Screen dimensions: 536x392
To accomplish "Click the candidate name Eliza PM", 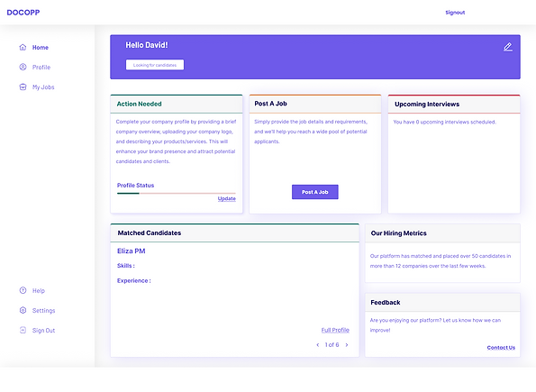I will pyautogui.click(x=132, y=251).
